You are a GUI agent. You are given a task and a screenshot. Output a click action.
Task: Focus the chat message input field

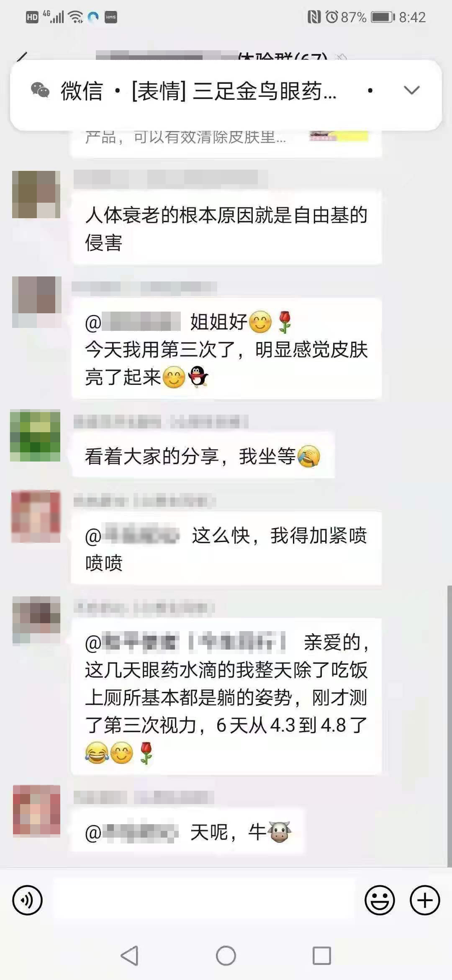tap(204, 900)
